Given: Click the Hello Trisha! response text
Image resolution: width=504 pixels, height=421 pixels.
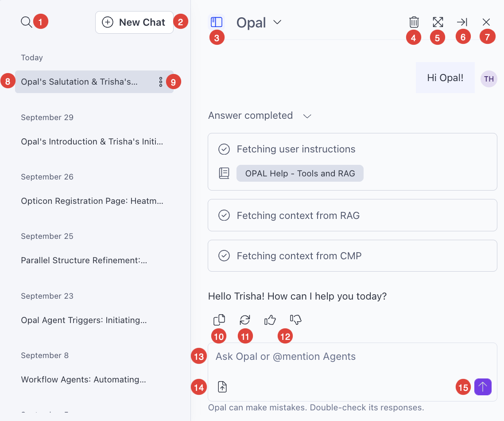Looking at the screenshot, I should [x=297, y=296].
